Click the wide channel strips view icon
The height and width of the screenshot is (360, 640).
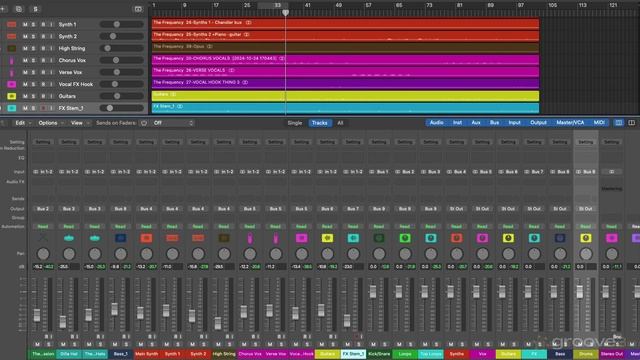pos(631,122)
